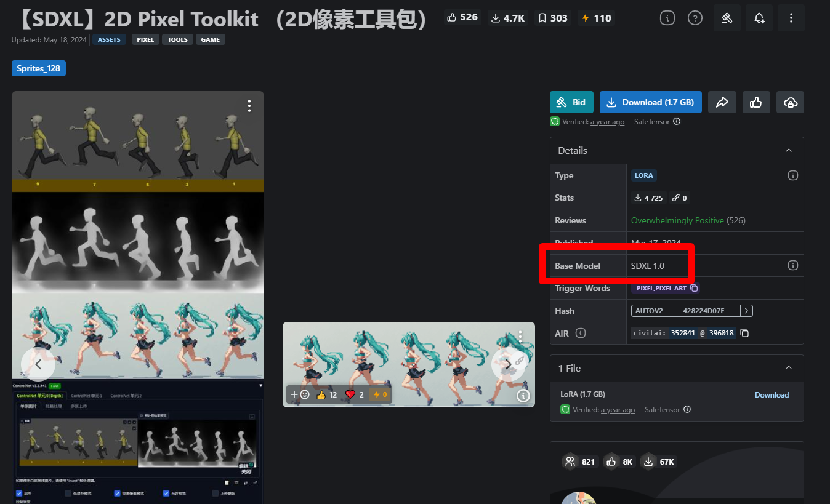Click the share arrow button
The width and height of the screenshot is (830, 504).
point(722,102)
